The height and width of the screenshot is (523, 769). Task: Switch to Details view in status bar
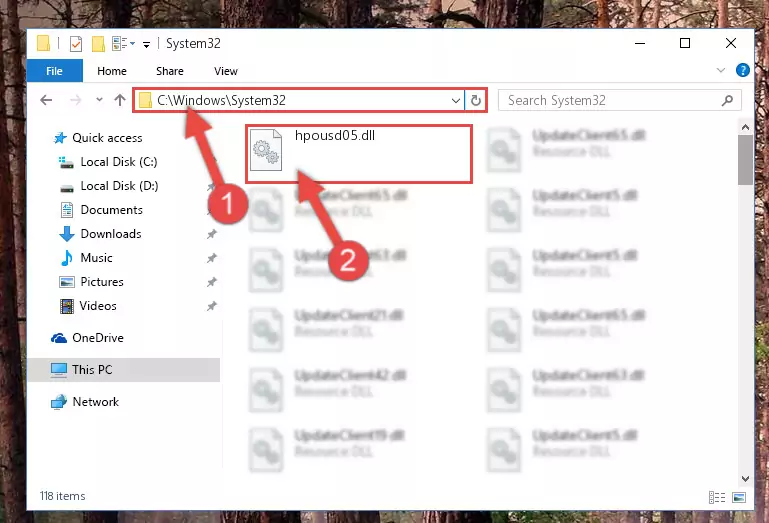(717, 497)
